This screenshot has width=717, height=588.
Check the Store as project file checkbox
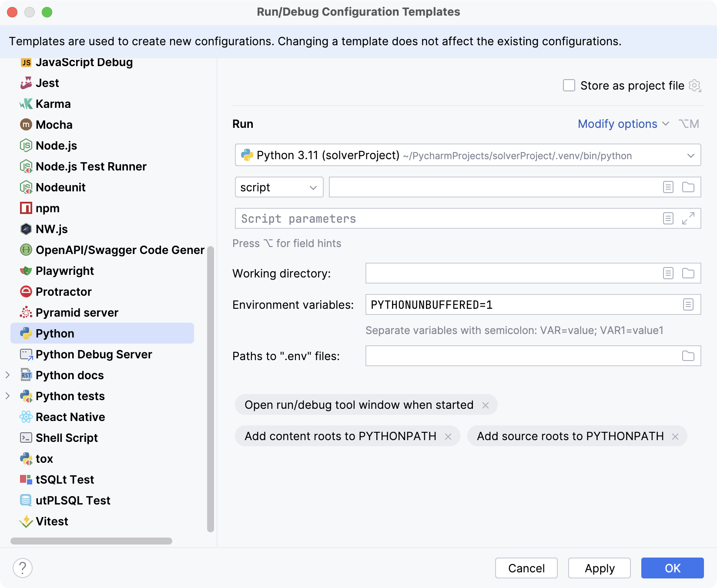pos(569,86)
